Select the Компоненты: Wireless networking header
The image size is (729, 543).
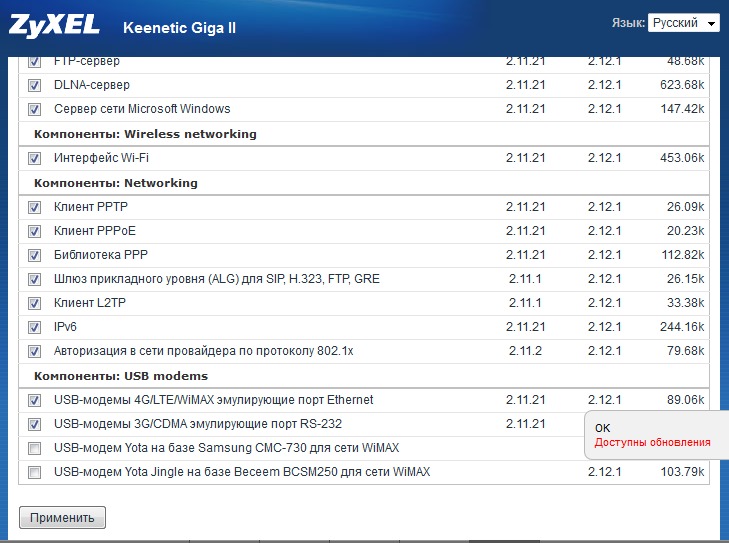pos(145,134)
